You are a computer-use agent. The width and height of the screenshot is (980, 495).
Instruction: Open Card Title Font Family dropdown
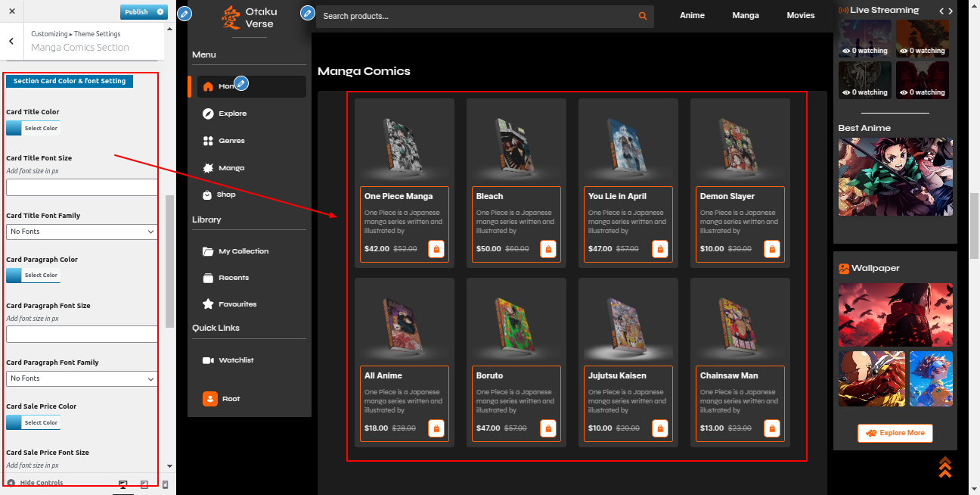pyautogui.click(x=82, y=232)
